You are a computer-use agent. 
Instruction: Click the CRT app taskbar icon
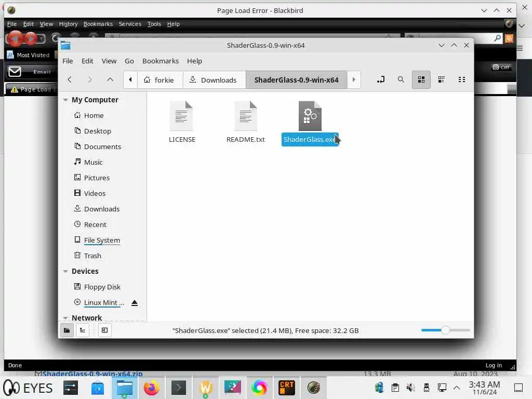pyautogui.click(x=287, y=388)
